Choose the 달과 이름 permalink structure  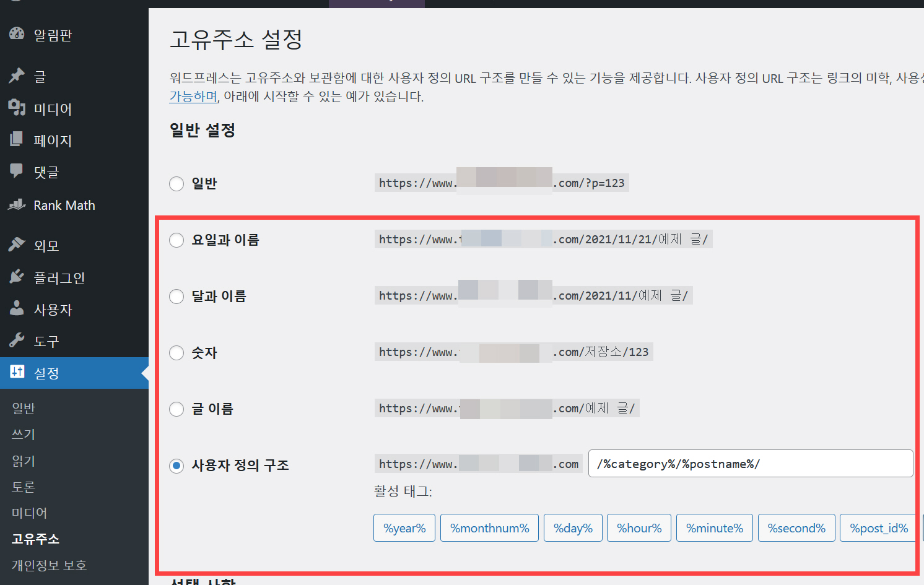[x=177, y=296]
